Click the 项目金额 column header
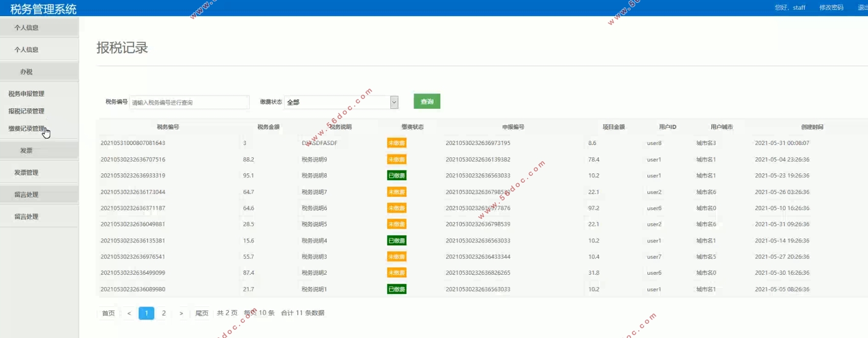 (x=614, y=127)
